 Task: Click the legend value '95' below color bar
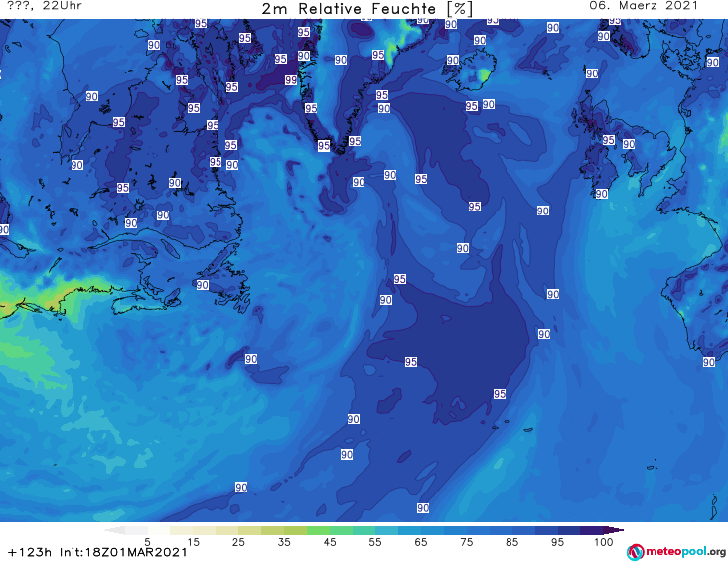click(x=557, y=542)
